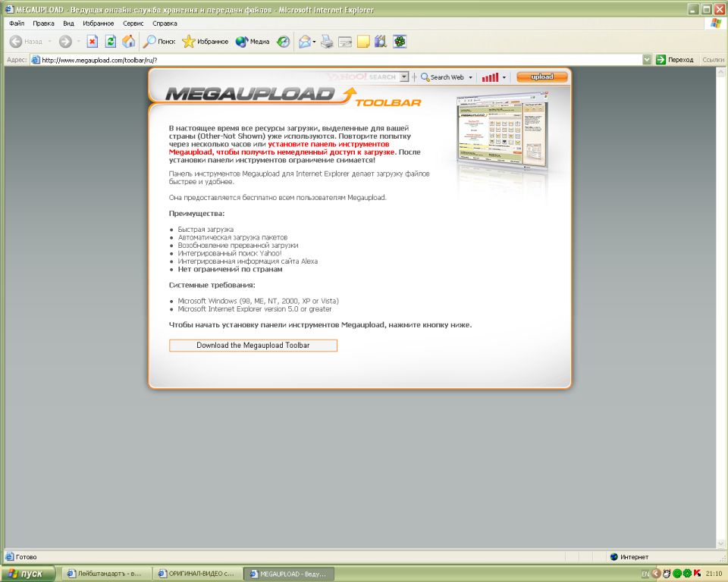Click the ICQ green flower tray icon

[x=687, y=574]
